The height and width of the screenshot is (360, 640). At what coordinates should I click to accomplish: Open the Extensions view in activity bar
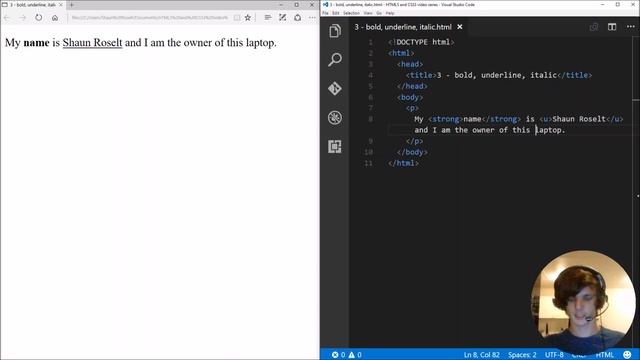point(335,147)
